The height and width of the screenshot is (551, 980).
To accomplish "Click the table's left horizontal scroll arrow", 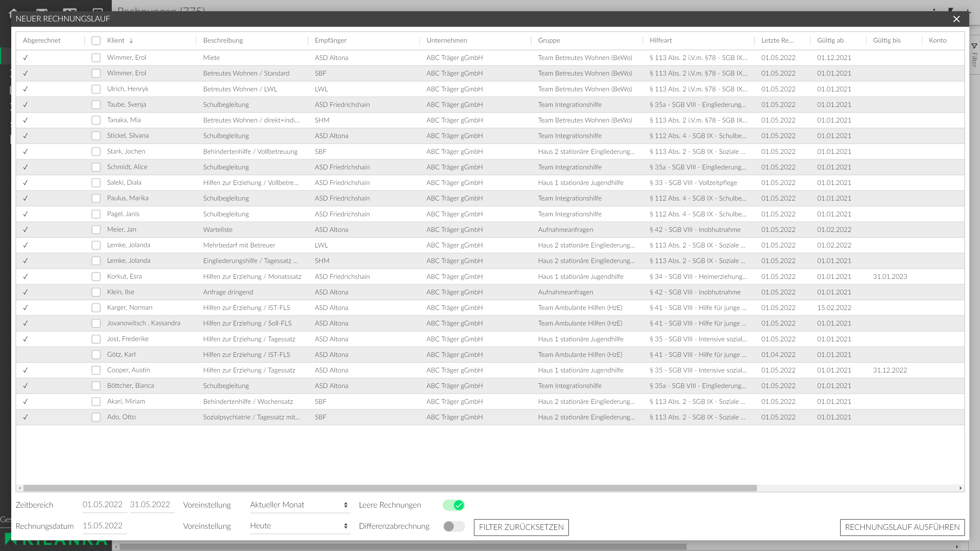I will pos(20,488).
